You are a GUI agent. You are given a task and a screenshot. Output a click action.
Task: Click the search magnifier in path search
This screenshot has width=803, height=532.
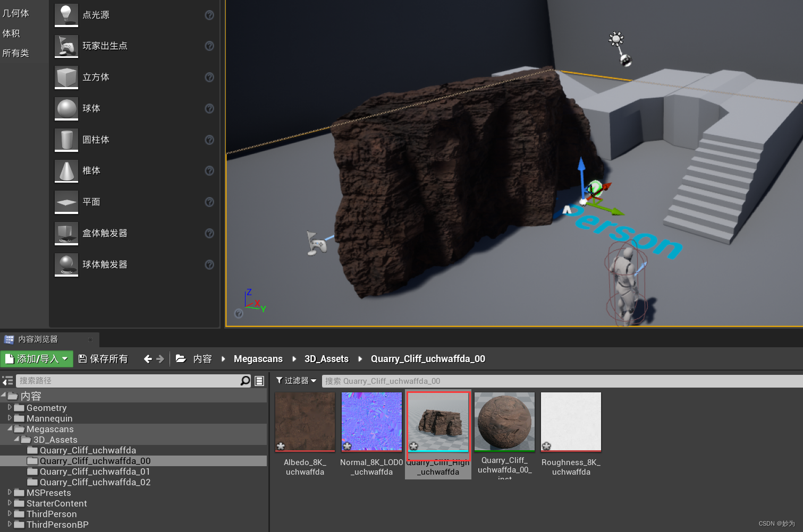click(x=245, y=381)
